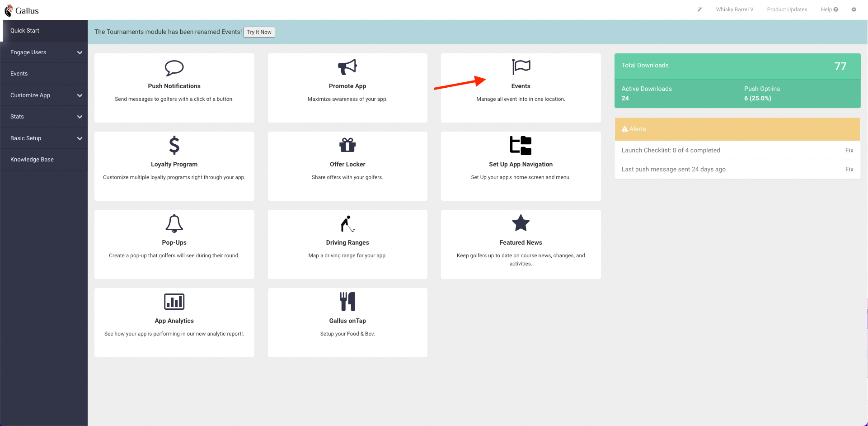The image size is (868, 426).
Task: Click the Pop-Ups bell icon
Action: [174, 223]
